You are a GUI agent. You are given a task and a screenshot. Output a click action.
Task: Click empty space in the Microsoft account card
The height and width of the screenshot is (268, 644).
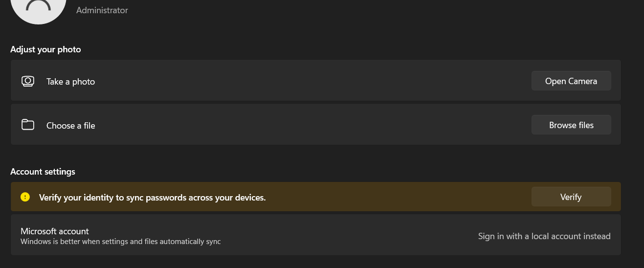pyautogui.click(x=342, y=235)
